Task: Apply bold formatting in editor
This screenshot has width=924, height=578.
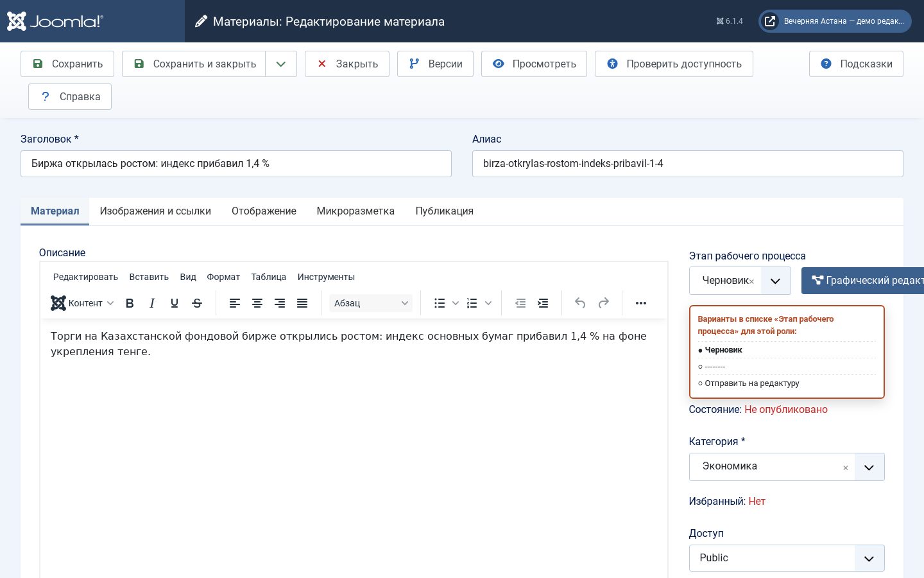Action: coord(130,303)
